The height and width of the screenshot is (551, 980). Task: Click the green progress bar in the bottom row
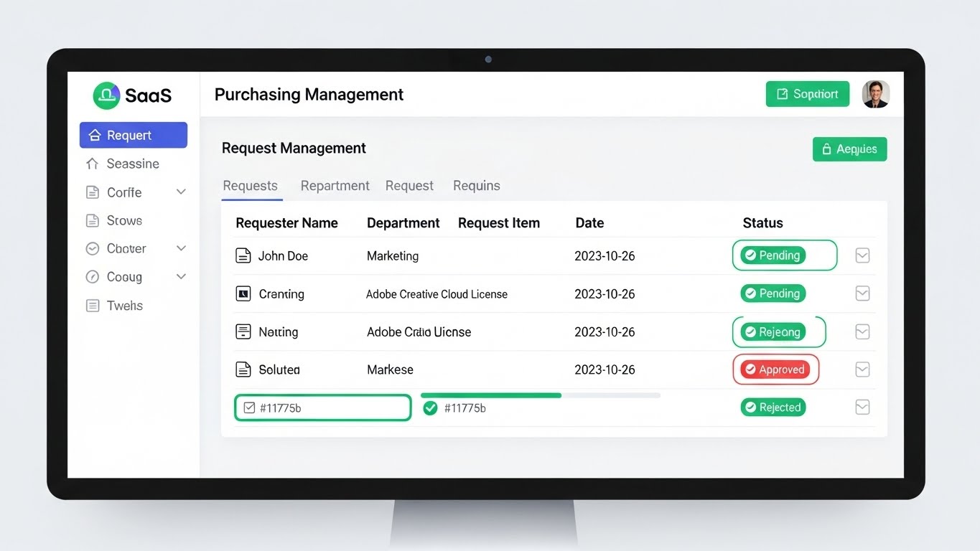point(490,395)
